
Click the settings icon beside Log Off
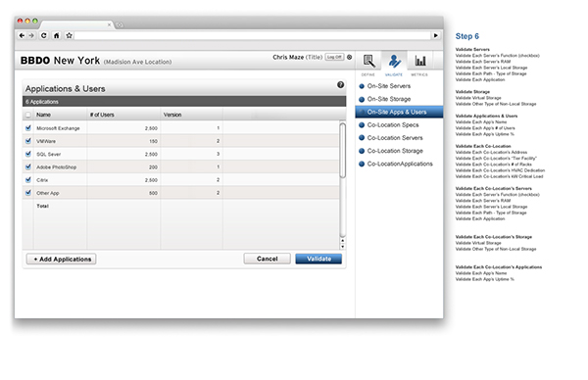350,57
